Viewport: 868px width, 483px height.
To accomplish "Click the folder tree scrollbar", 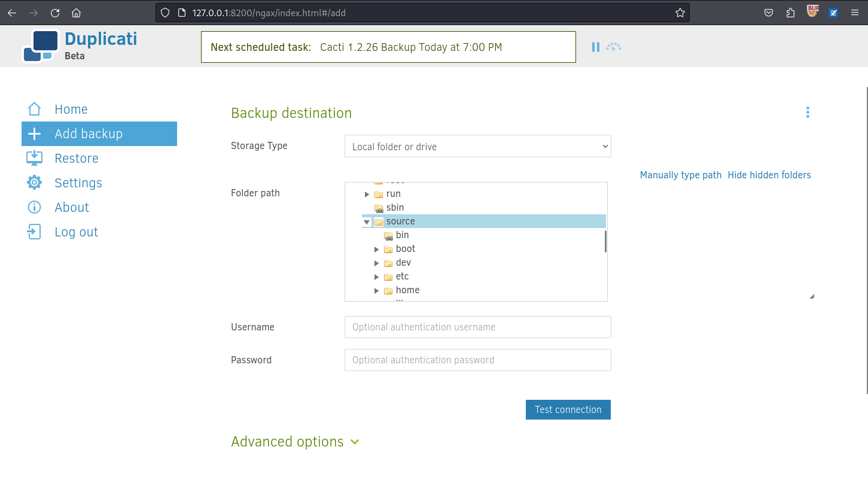I will click(605, 241).
